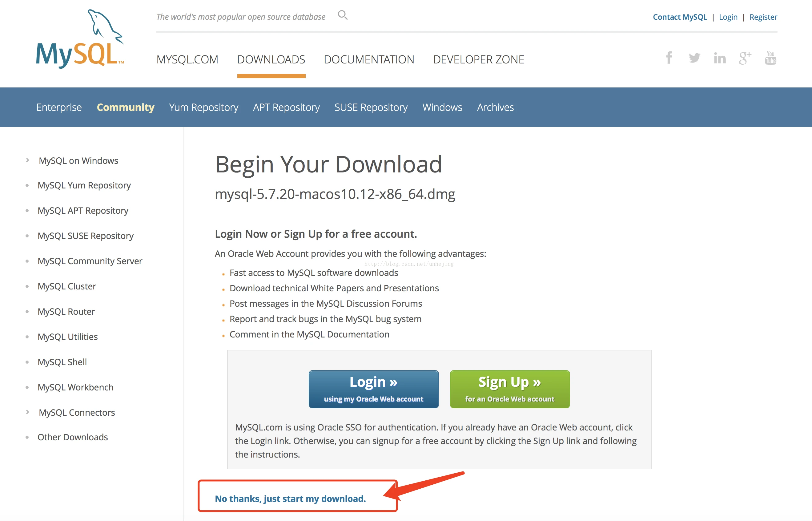Open the YouTube icon
The height and width of the screenshot is (521, 812).
point(771,58)
